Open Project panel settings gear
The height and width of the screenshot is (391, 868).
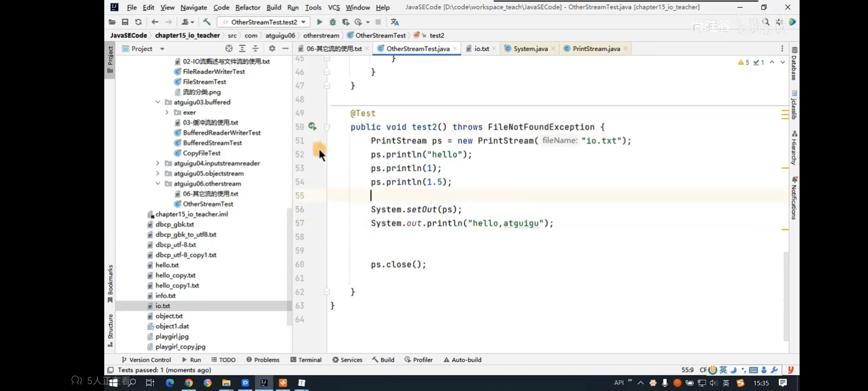pos(272,49)
